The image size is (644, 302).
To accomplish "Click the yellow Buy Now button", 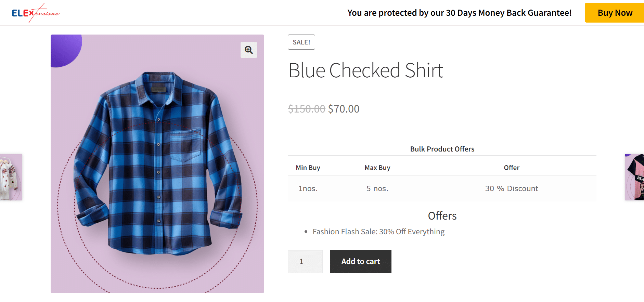I will pyautogui.click(x=615, y=13).
